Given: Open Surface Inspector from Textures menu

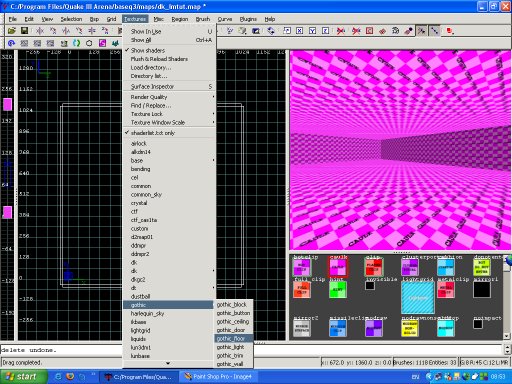Looking at the screenshot, I should [x=169, y=86].
